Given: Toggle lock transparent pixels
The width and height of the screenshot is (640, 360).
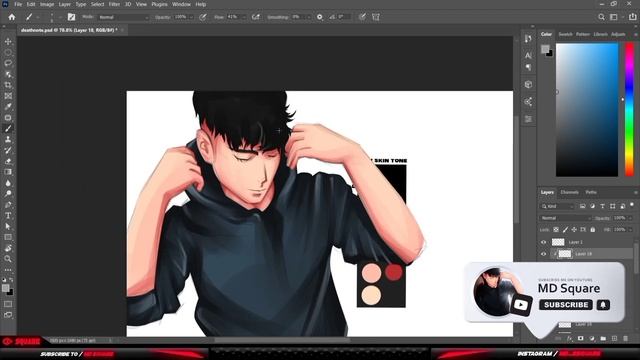Looking at the screenshot, I should click(556, 230).
